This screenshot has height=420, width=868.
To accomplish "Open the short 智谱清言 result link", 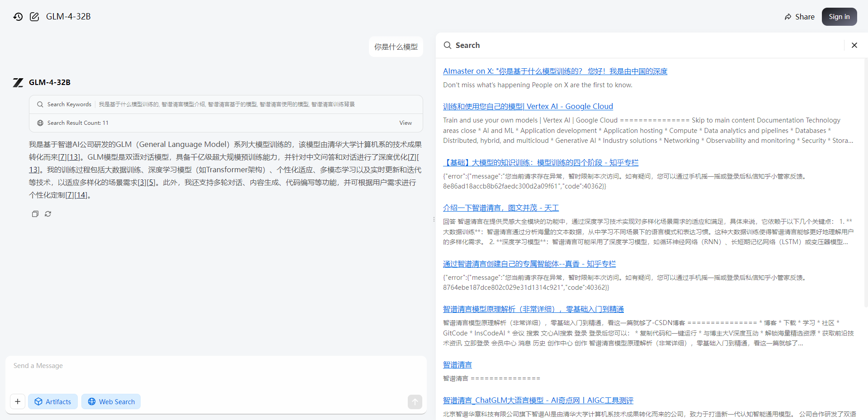I will click(458, 365).
